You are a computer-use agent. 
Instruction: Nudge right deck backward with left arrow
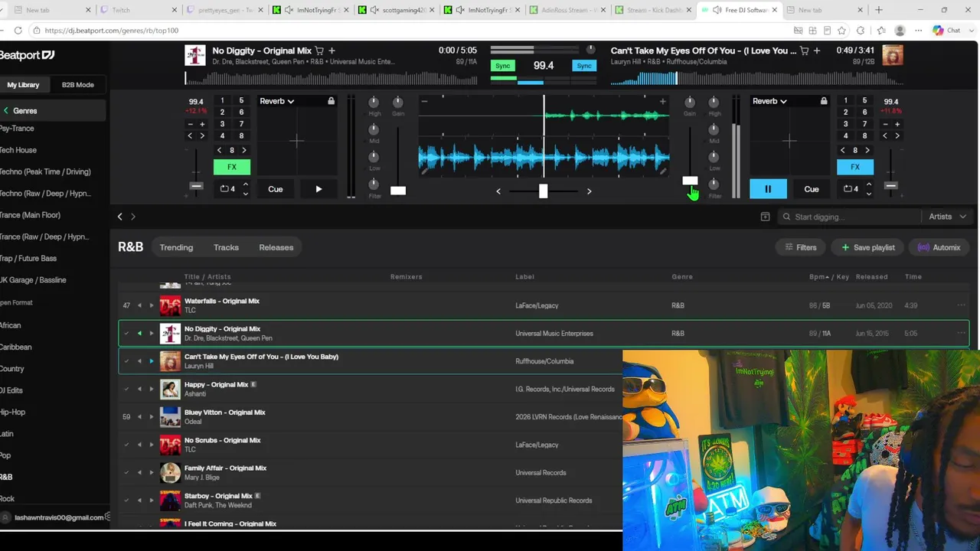(885, 135)
